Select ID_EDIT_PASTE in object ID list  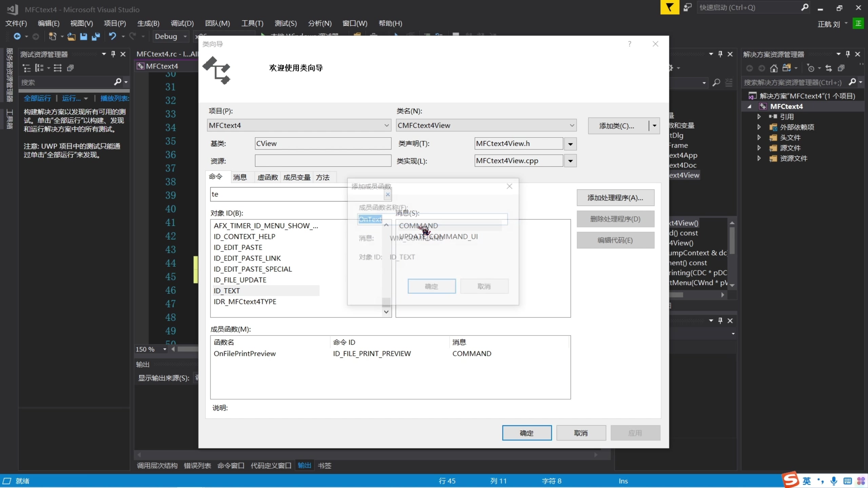[238, 247]
